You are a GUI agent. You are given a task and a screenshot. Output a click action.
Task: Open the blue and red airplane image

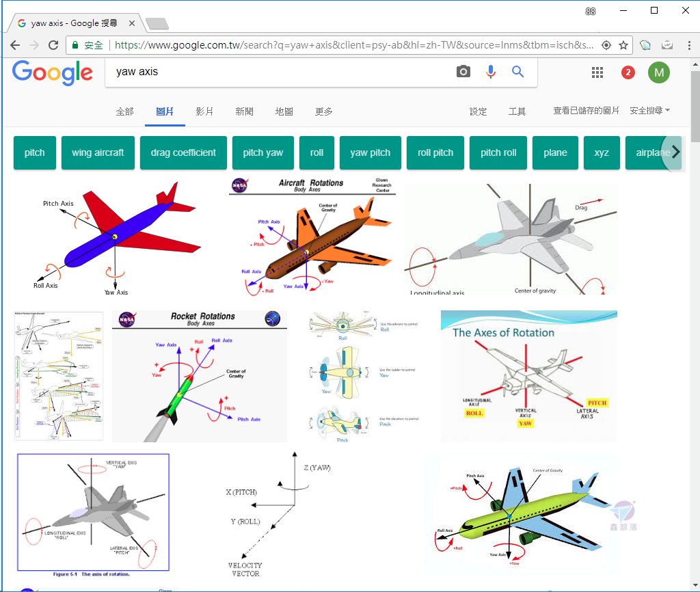point(118,238)
